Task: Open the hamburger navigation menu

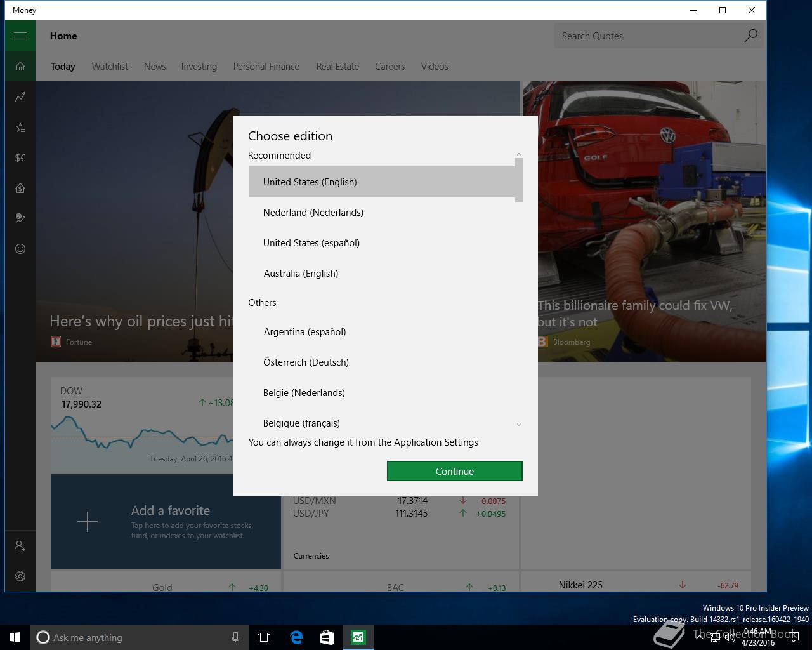Action: [20, 36]
